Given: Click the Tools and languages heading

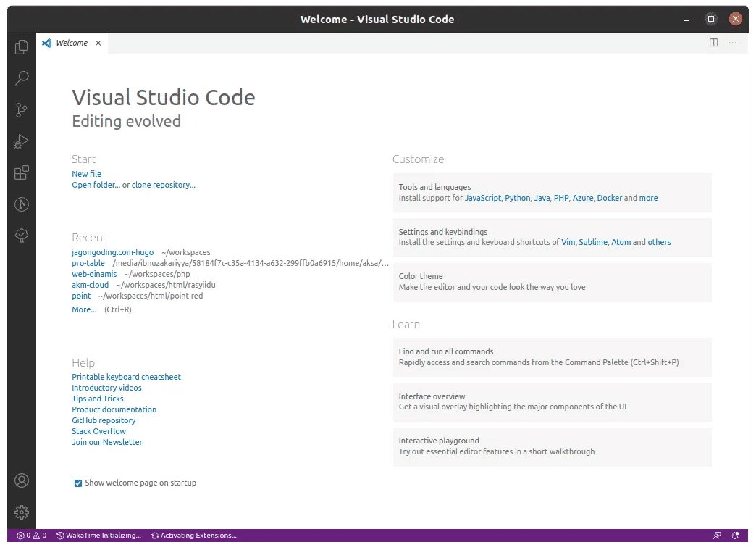Looking at the screenshot, I should tap(434, 187).
